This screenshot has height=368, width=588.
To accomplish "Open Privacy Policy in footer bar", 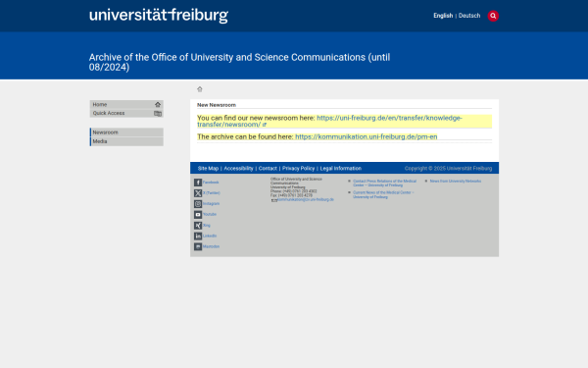I will pos(299,168).
